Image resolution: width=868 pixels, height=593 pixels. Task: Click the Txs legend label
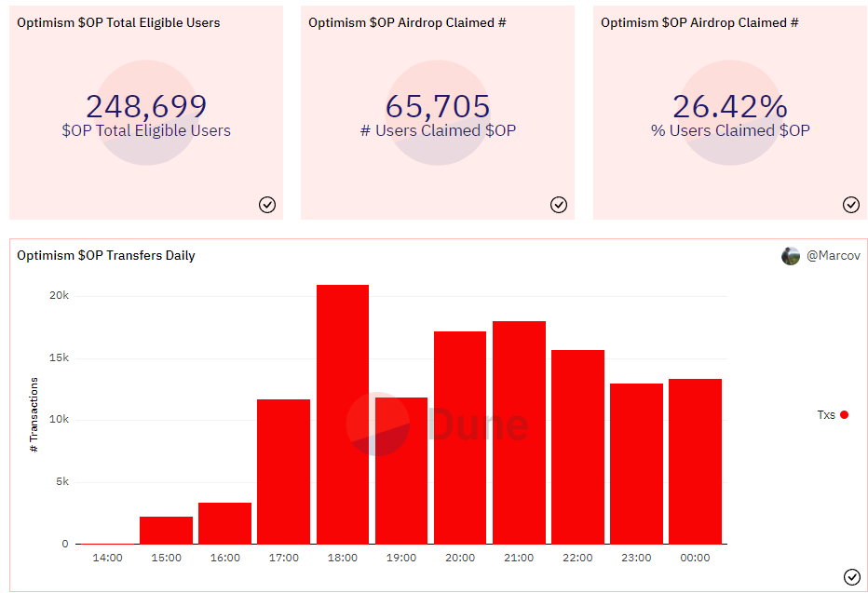click(826, 415)
